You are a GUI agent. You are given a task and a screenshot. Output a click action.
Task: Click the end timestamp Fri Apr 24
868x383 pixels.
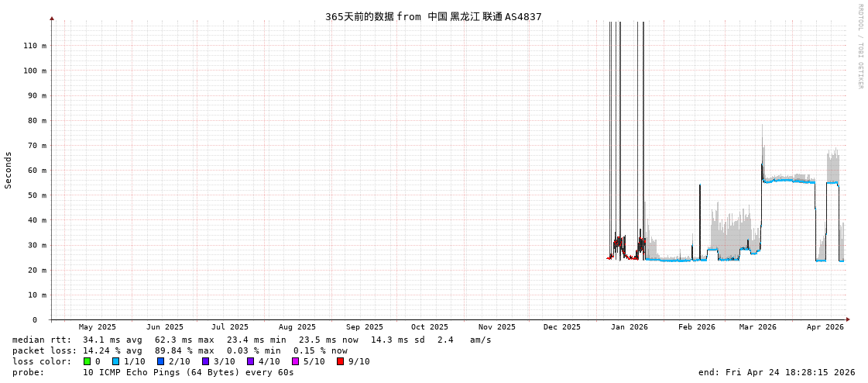[776, 372]
